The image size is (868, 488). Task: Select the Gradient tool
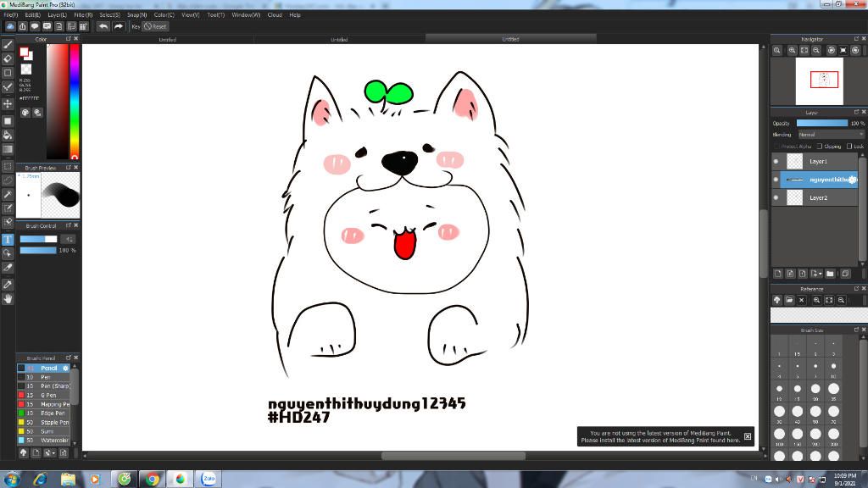click(x=8, y=149)
